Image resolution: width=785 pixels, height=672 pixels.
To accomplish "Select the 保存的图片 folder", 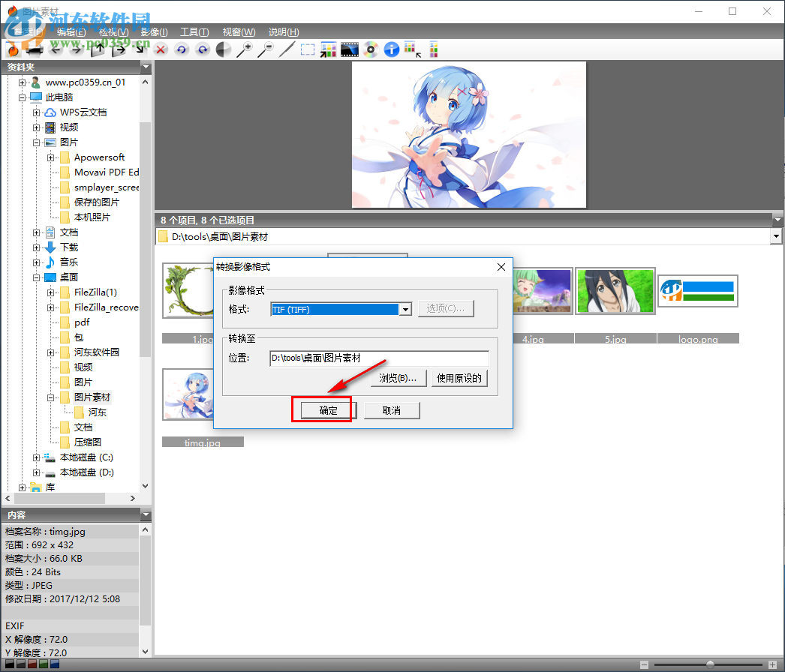I will 97,202.
